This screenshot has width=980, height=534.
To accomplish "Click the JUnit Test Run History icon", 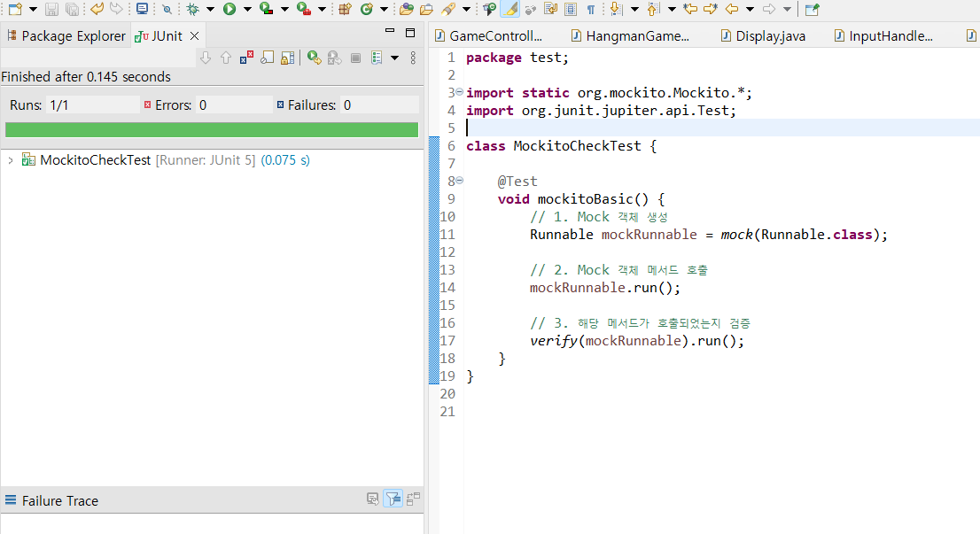I will pyautogui.click(x=377, y=58).
